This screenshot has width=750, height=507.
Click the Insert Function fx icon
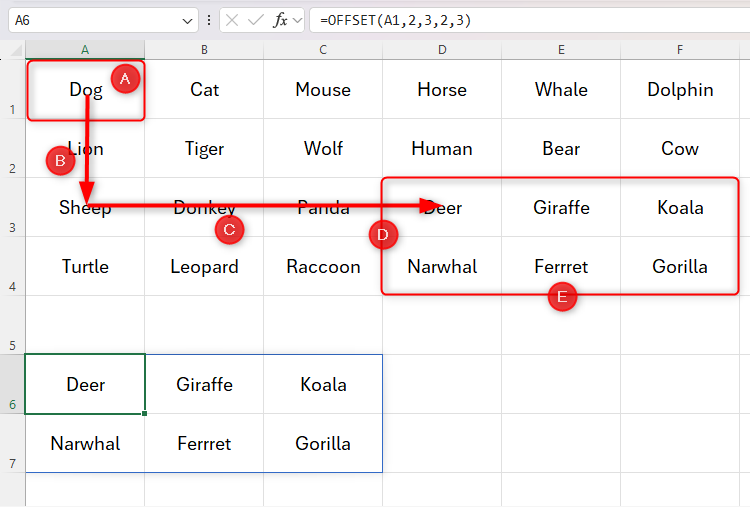(280, 20)
